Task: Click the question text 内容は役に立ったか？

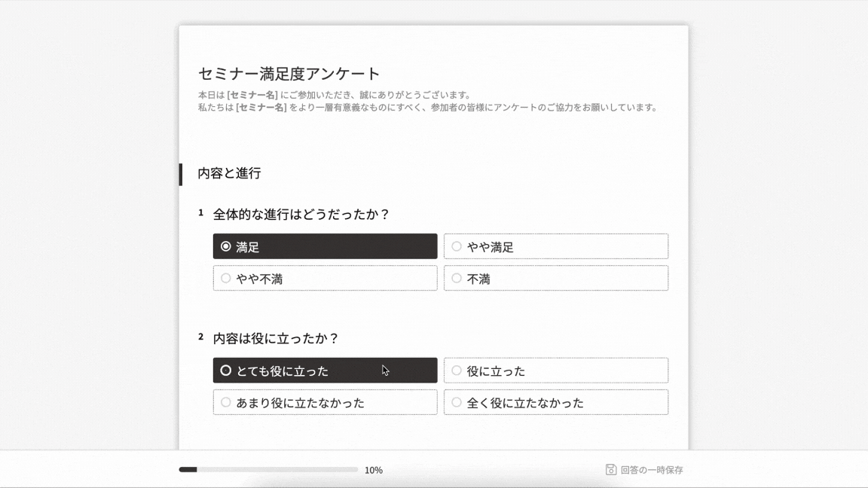Action: point(277,339)
